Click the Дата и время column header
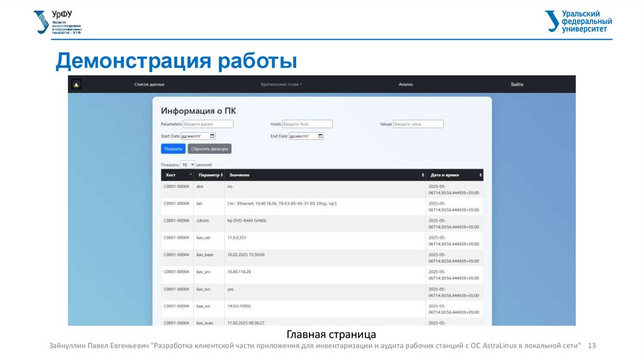644x361 pixels. click(454, 175)
